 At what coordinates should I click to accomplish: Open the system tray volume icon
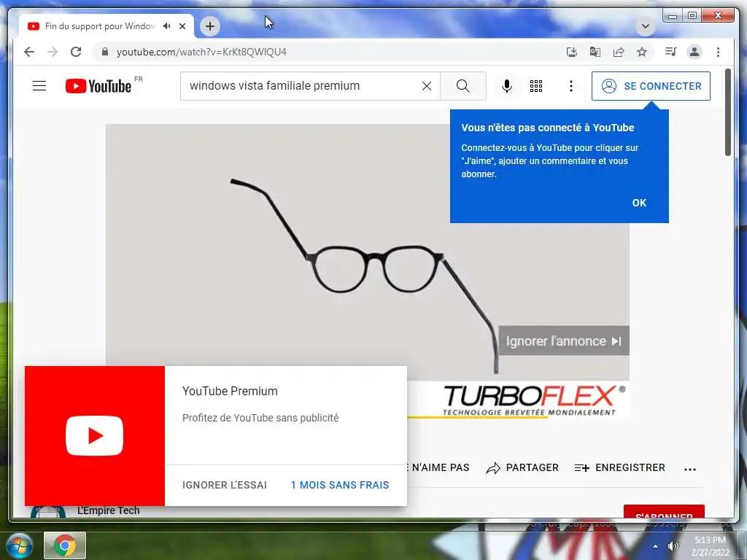click(673, 546)
